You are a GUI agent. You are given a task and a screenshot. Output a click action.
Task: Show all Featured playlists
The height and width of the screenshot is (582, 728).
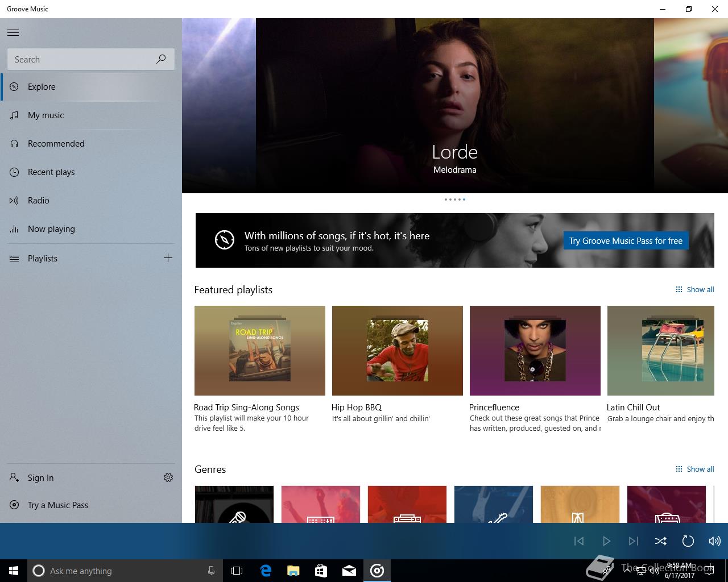pos(694,290)
